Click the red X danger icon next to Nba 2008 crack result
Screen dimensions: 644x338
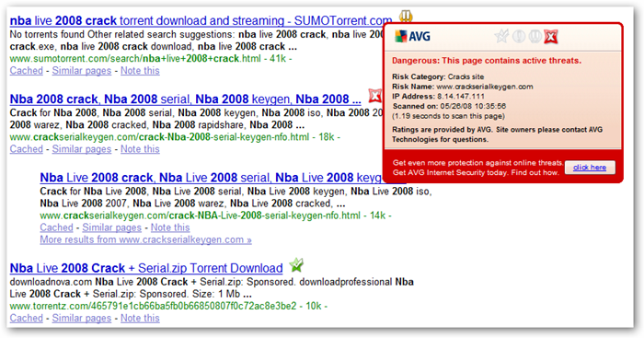click(x=374, y=96)
